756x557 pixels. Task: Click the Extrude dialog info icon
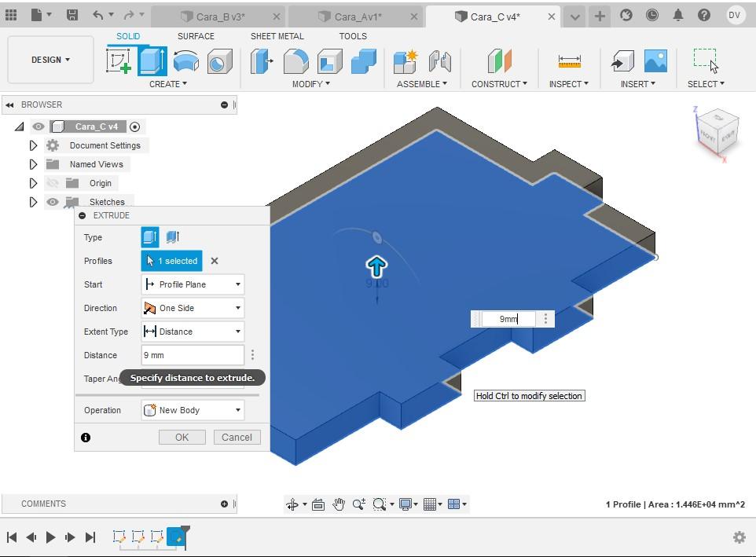86,438
